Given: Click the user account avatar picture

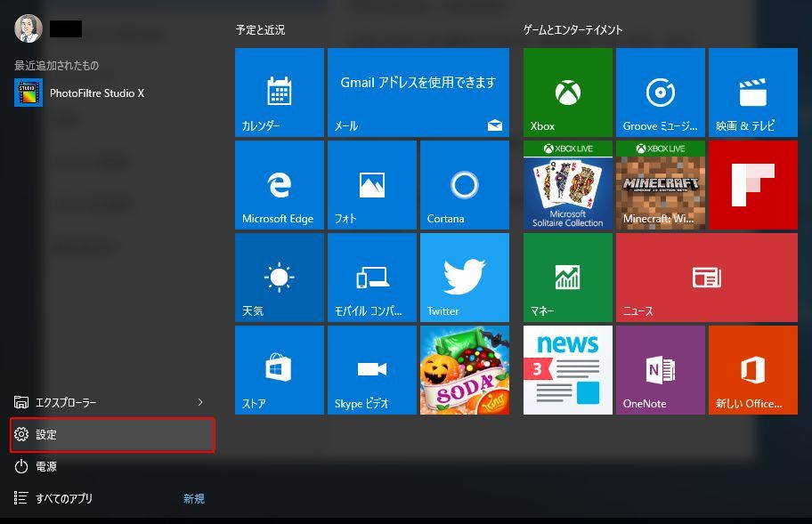Looking at the screenshot, I should (28, 28).
